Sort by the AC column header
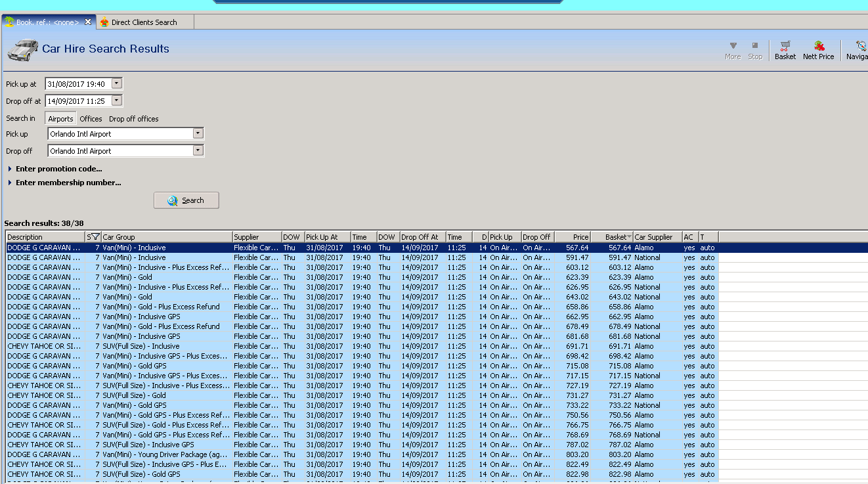 pos(690,237)
